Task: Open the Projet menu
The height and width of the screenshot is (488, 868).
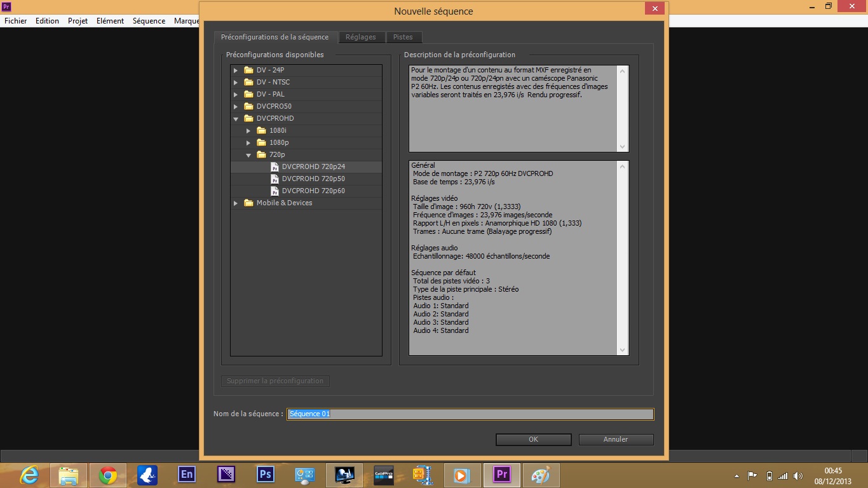Action: 78,21
